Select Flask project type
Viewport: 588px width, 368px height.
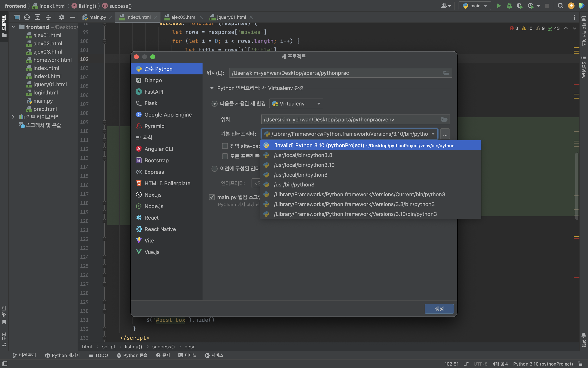point(167,103)
